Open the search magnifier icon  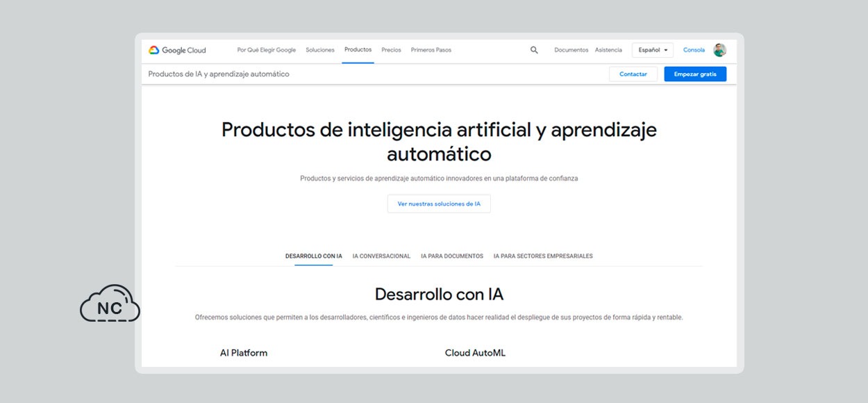pyautogui.click(x=534, y=50)
